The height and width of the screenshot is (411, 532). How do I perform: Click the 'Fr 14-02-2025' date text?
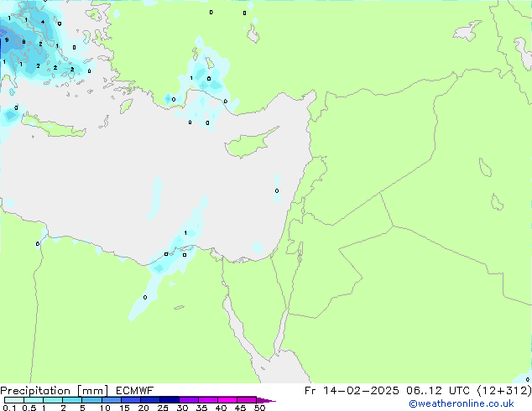point(352,391)
